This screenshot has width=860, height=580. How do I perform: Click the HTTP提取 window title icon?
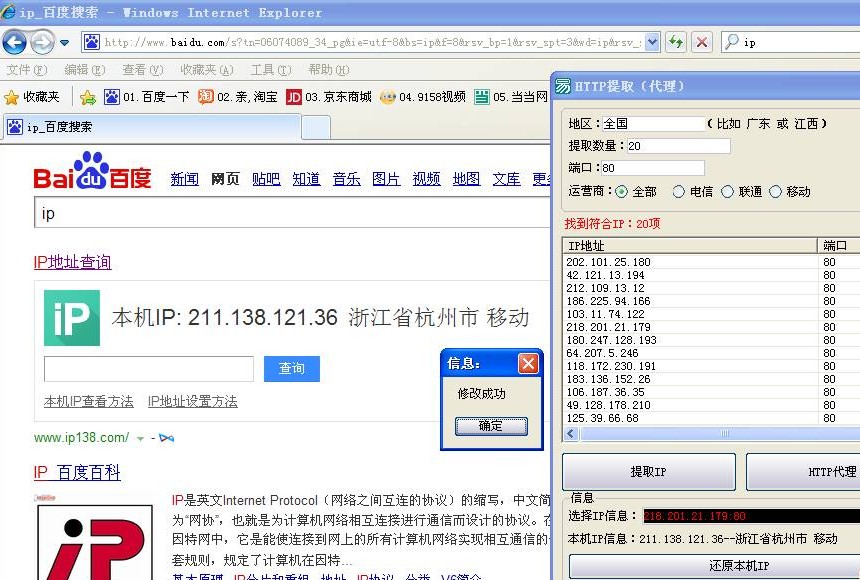pyautogui.click(x=563, y=86)
